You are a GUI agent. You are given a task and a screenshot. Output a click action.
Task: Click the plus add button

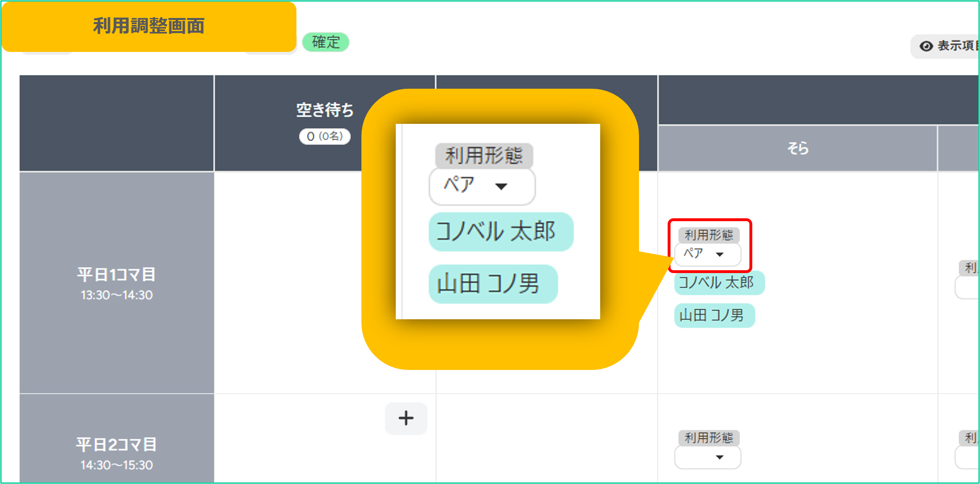pos(406,418)
